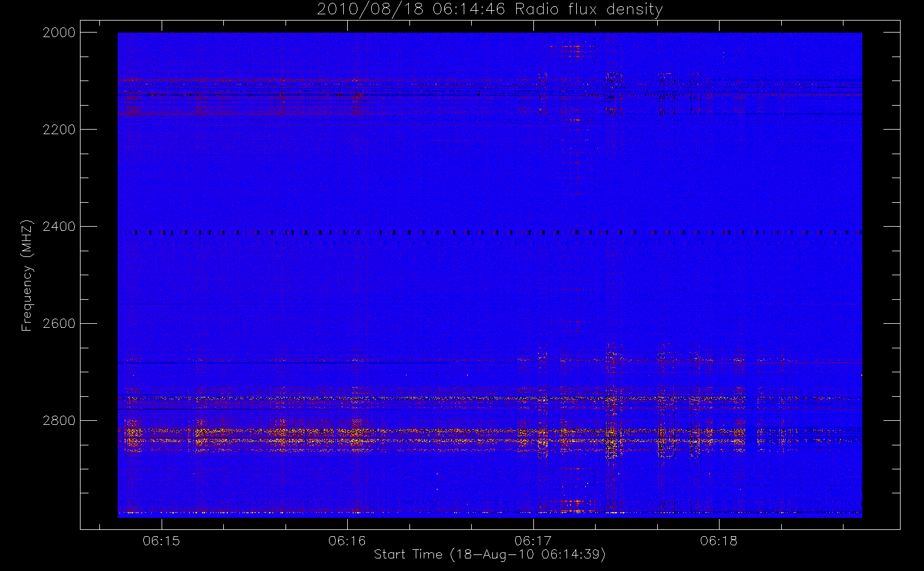Viewport: 924px width, 571px height.
Task: Select the 2800 frequency tick label
Action: [59, 421]
